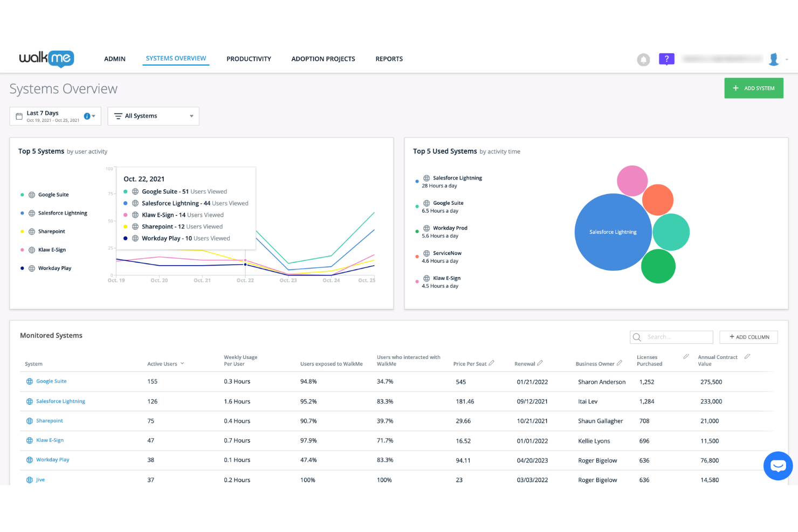Open the chat support bubble
Screen dimensions: 798x532
(778, 466)
